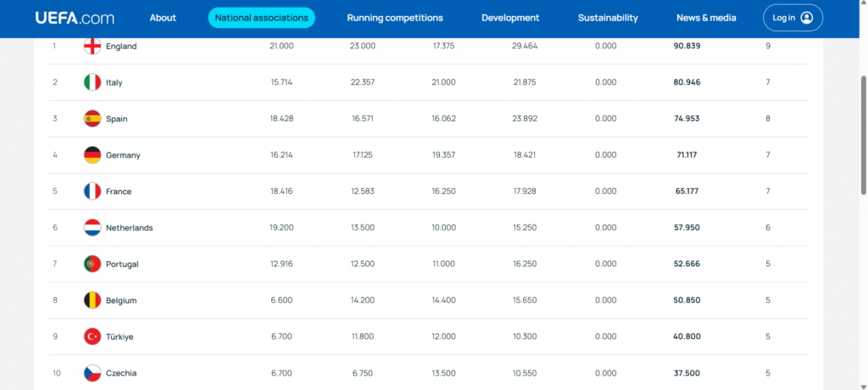Click the Germany flag icon
868x390 pixels.
[92, 155]
